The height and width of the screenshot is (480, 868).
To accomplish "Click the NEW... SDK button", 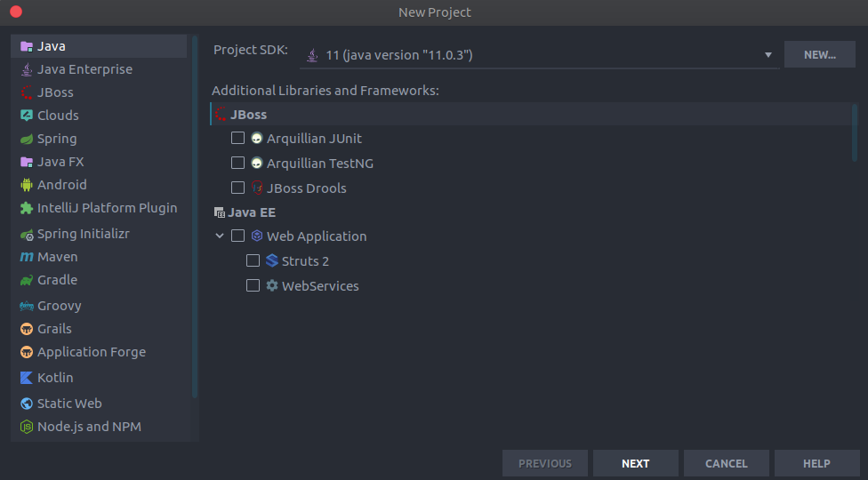I will (x=819, y=55).
